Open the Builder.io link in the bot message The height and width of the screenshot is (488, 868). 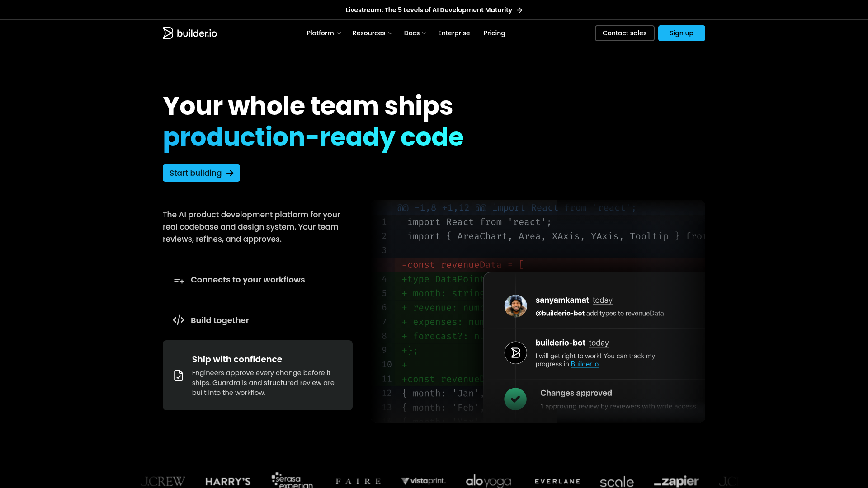tap(584, 364)
